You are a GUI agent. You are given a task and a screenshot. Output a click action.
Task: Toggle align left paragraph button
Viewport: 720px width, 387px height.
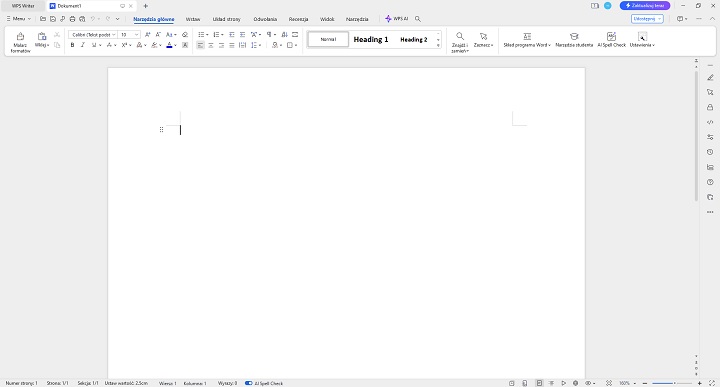pos(200,45)
